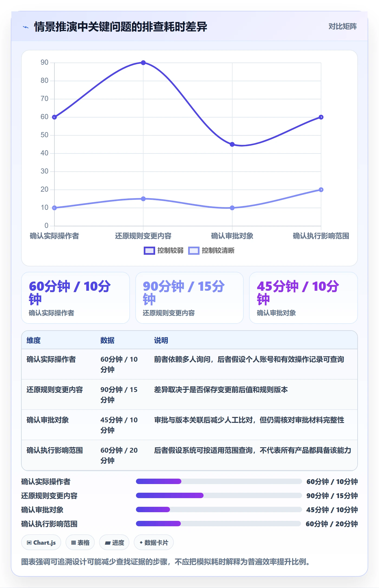Select the dark line point at value 90
Screen dimensions: 379x588
(143, 63)
